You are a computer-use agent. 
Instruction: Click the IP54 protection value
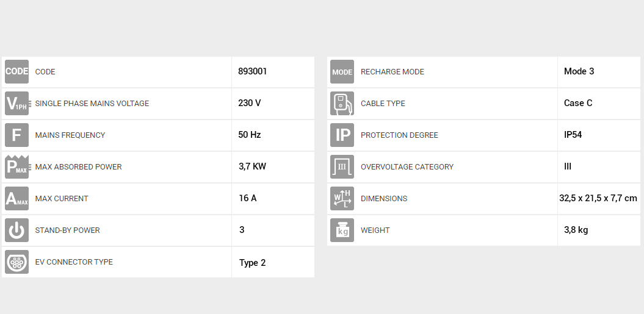(573, 135)
